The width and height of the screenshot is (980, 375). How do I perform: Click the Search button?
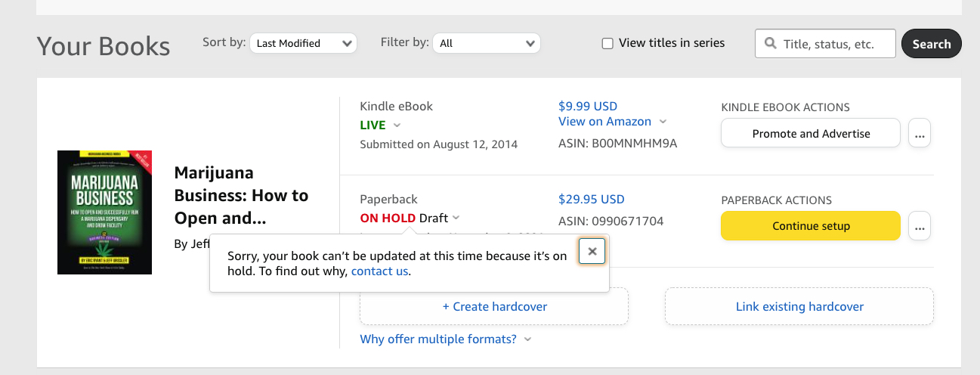coord(931,44)
